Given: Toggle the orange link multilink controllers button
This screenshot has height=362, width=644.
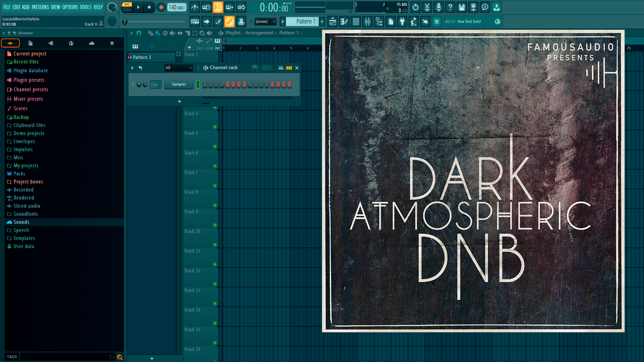Looking at the screenshot, I should point(229,21).
